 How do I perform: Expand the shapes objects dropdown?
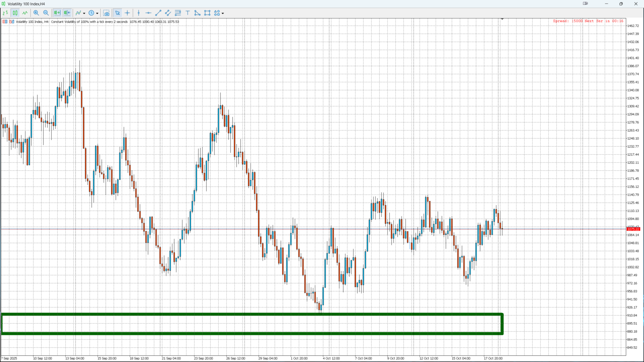coord(223,13)
